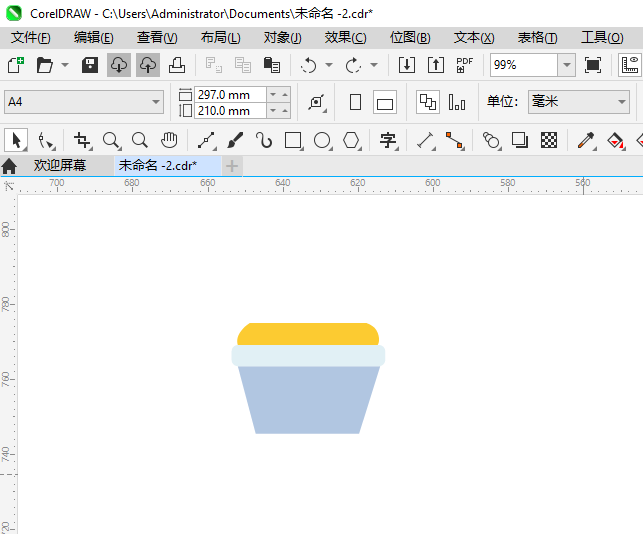Open the redo history dropdown arrow
This screenshot has height=534, width=643.
(374, 65)
